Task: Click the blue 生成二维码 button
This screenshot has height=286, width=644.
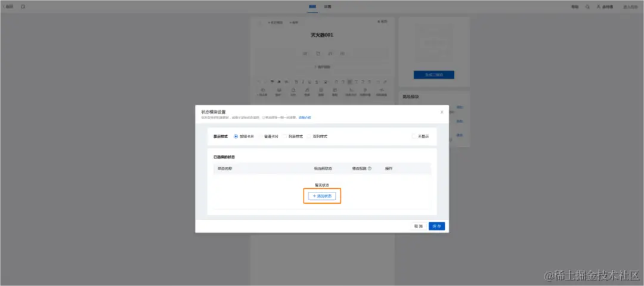Action: click(434, 74)
